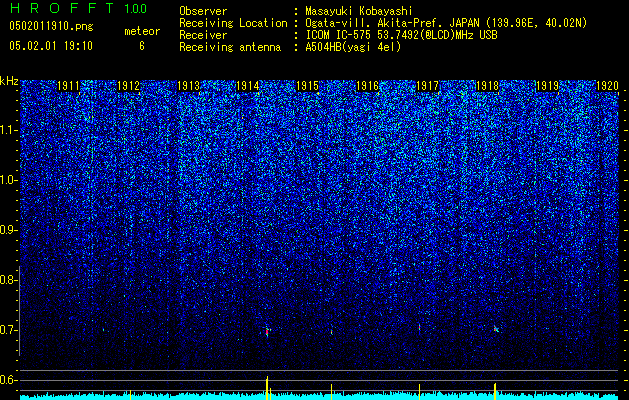Click the 1.1 kHz axis label
Viewport: 629px width, 400px height.
(x=8, y=130)
